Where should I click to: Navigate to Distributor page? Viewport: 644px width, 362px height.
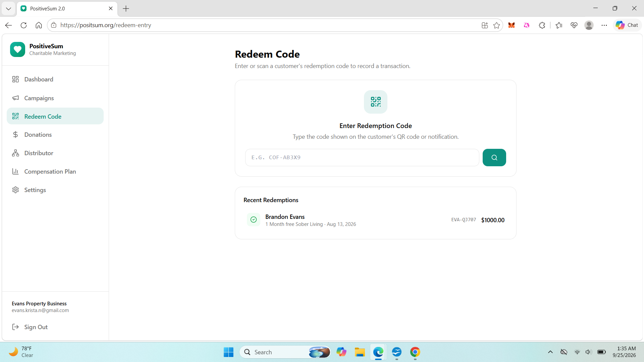click(55, 153)
